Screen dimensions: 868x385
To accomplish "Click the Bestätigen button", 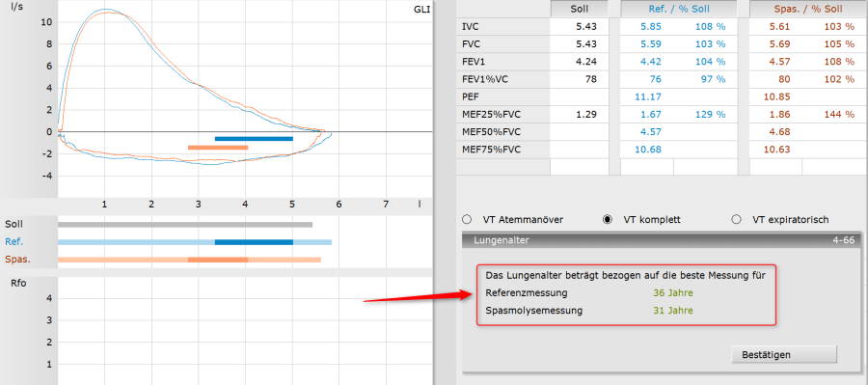I will pyautogui.click(x=784, y=354).
